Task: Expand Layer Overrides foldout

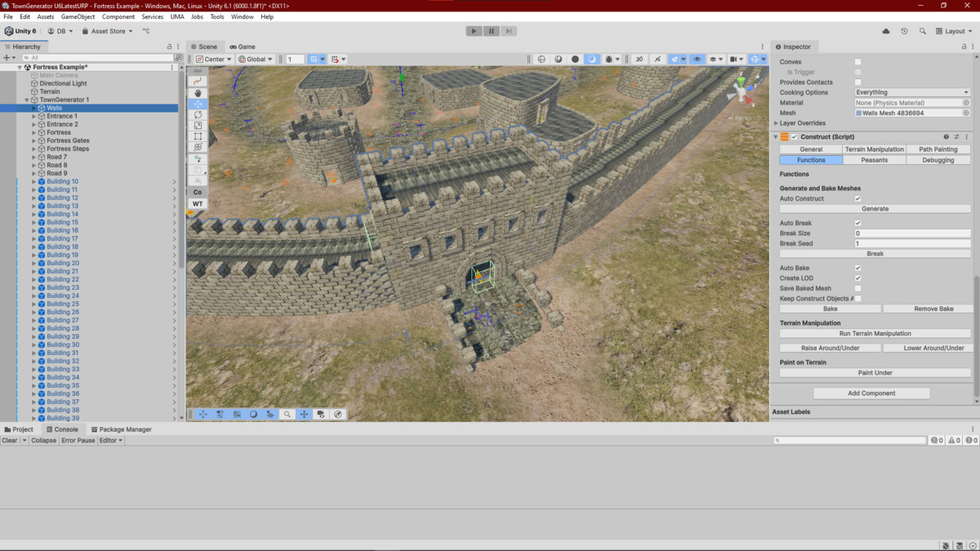Action: point(776,123)
